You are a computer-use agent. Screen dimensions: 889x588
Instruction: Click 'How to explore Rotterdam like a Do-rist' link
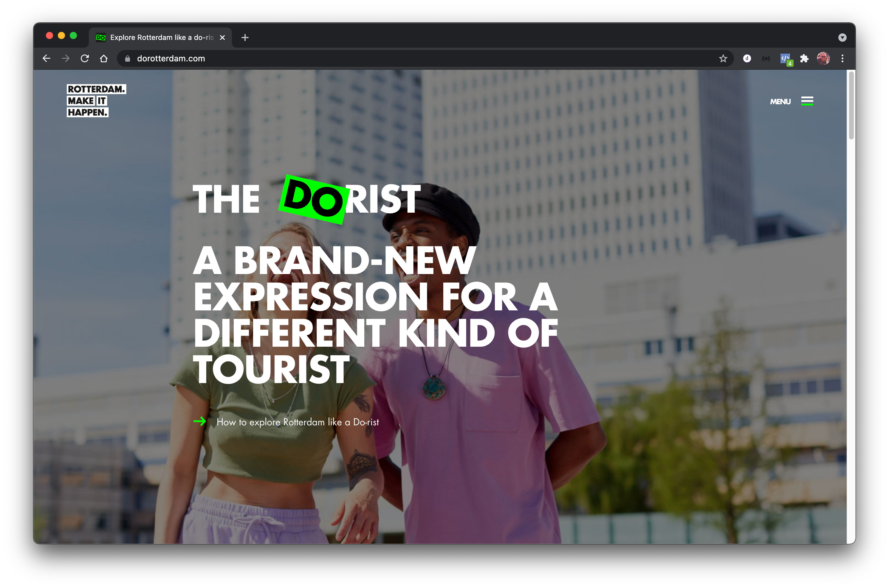pos(297,422)
